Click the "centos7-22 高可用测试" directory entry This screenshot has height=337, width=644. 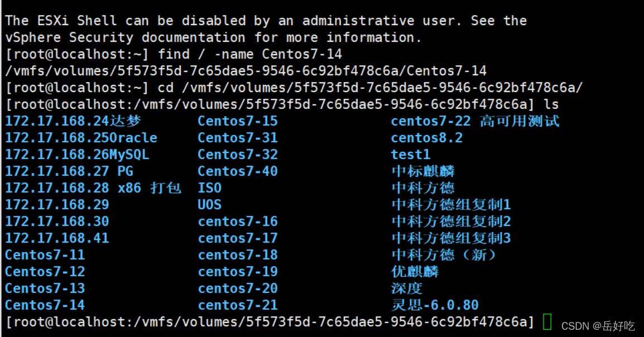coord(475,121)
